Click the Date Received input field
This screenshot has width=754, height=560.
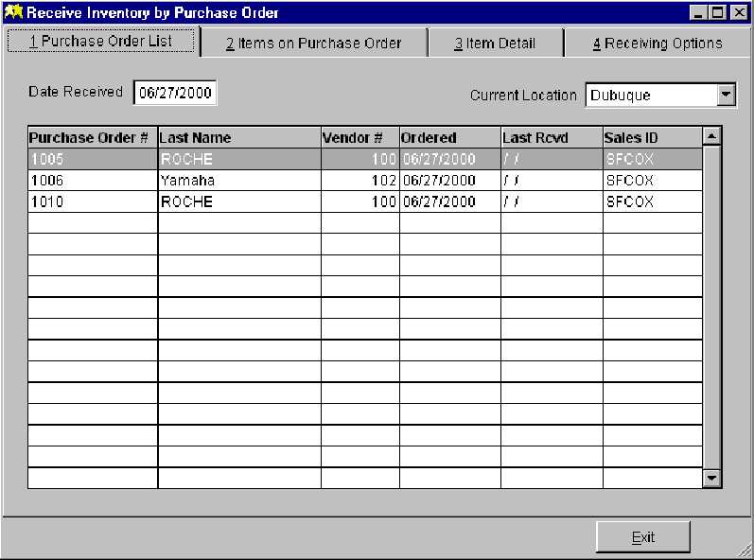(x=176, y=93)
